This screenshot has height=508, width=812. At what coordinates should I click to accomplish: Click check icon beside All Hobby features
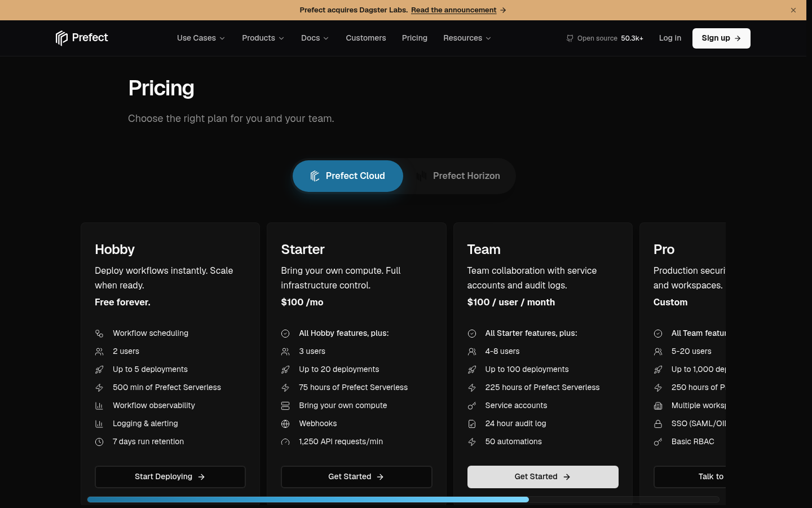(285, 334)
